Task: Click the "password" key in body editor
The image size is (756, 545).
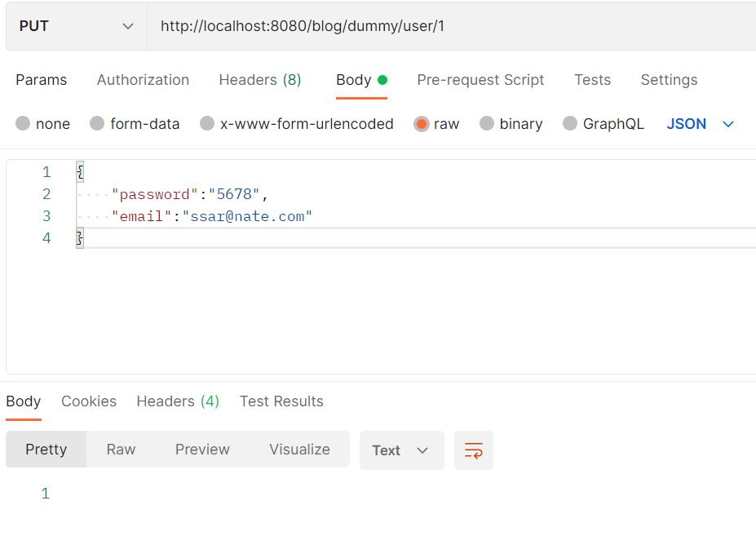Action: (155, 194)
